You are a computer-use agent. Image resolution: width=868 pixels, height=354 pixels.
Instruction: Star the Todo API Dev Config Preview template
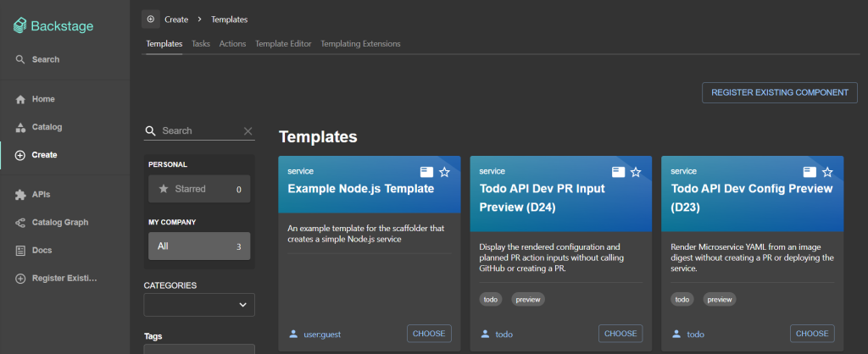pyautogui.click(x=827, y=172)
